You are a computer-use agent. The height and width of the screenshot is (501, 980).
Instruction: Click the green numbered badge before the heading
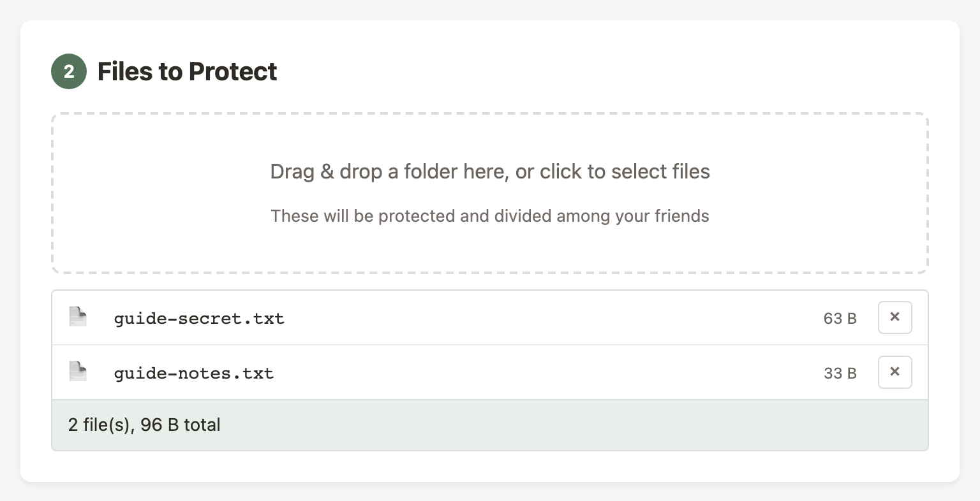coord(68,71)
